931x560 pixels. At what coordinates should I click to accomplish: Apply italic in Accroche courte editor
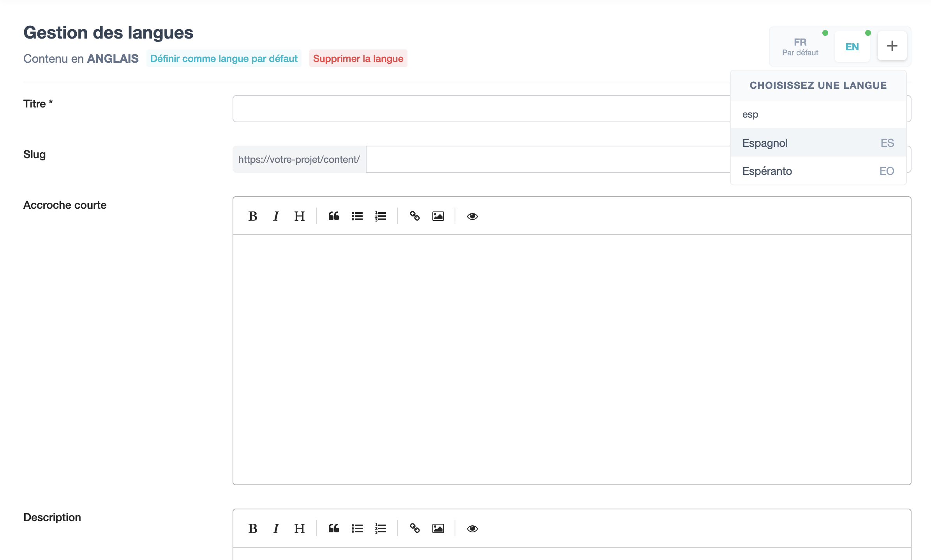tap(276, 216)
